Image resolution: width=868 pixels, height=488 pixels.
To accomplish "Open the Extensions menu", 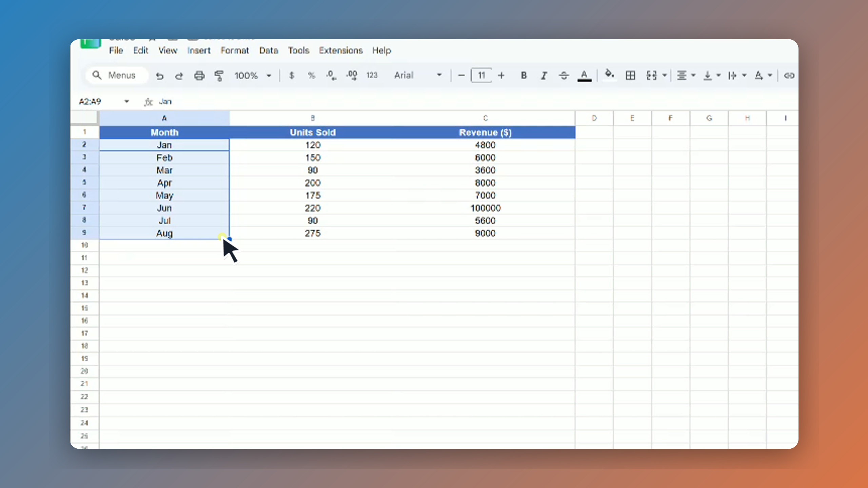I will (x=341, y=50).
